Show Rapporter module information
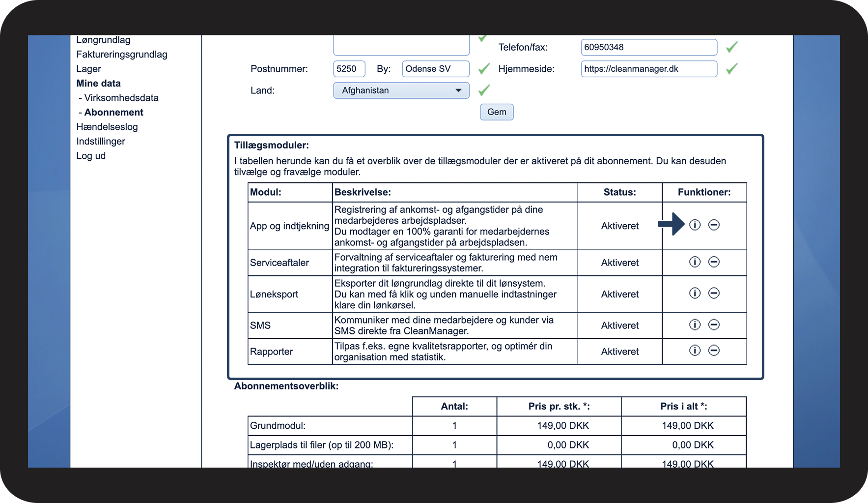Screen dimensions: 868x503 tap(695, 351)
